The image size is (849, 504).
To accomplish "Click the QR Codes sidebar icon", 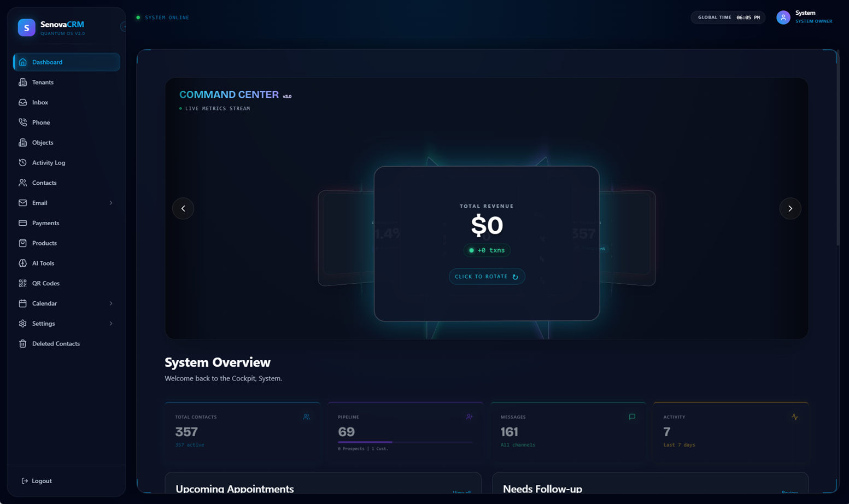I will point(22,283).
